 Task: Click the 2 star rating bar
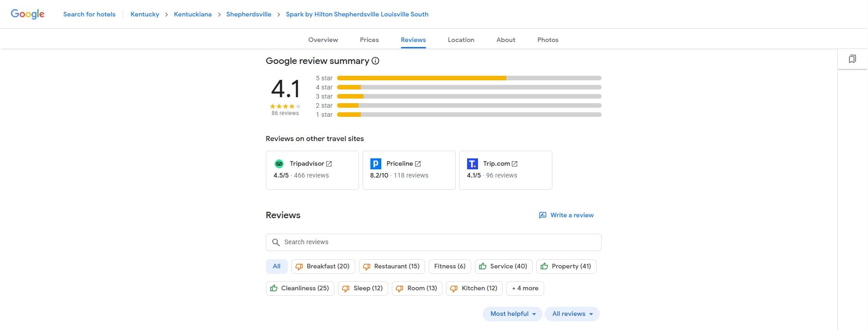[469, 105]
